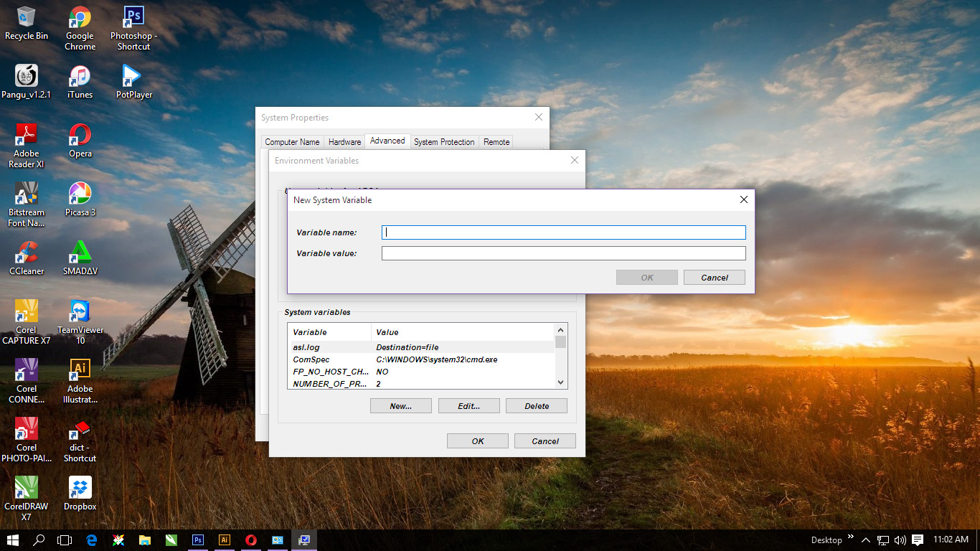
Task: Select the PotPlayer desktop icon
Action: (133, 81)
